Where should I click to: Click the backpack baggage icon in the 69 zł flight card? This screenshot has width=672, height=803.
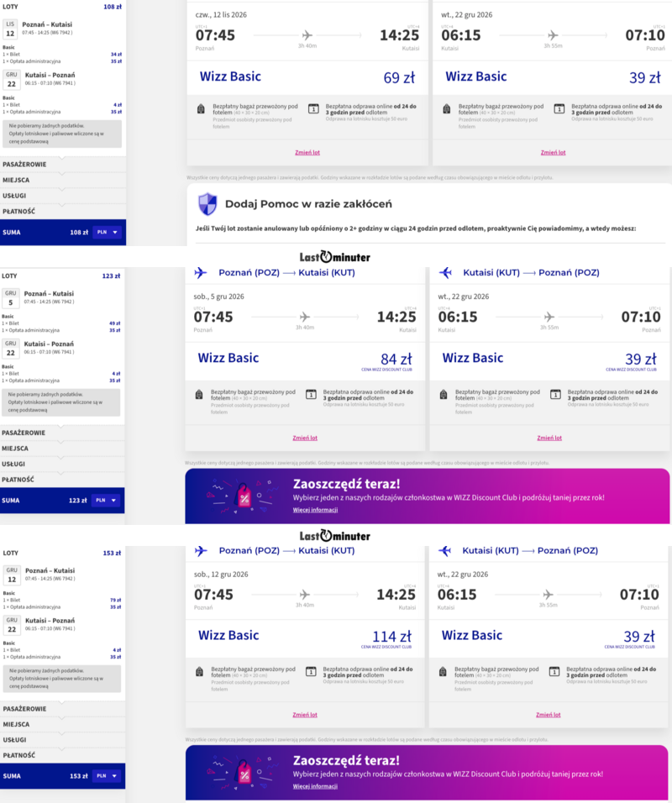[x=201, y=109]
